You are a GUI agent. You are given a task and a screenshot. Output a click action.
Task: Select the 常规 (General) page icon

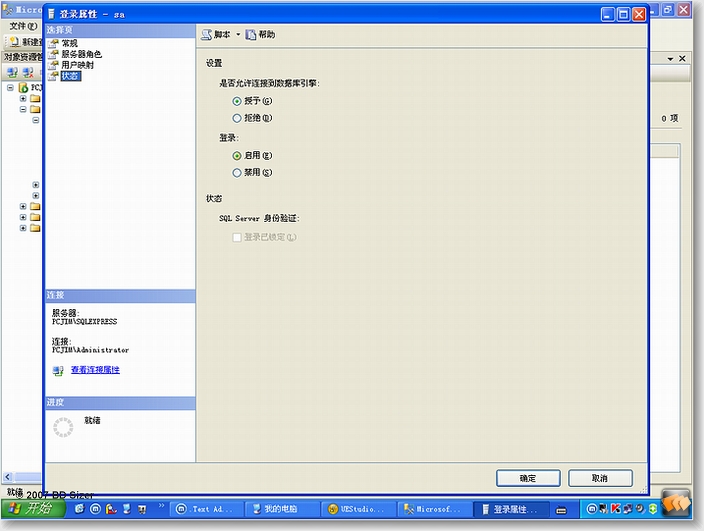tap(54, 44)
